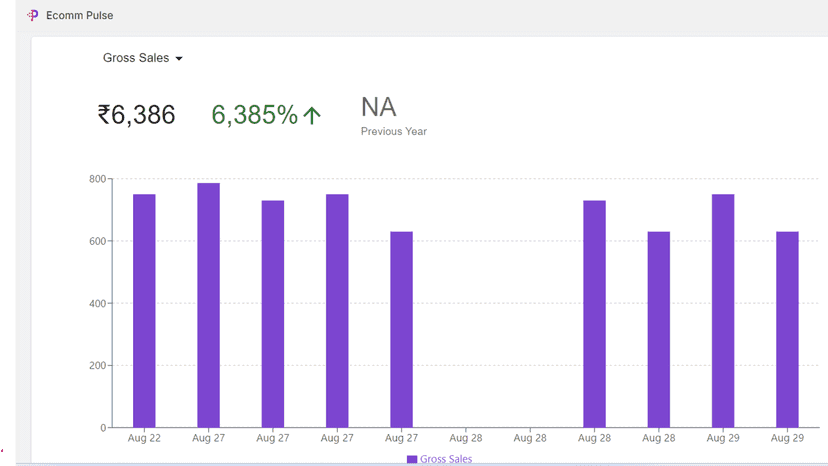Click the 200 y-axis label

97,365
